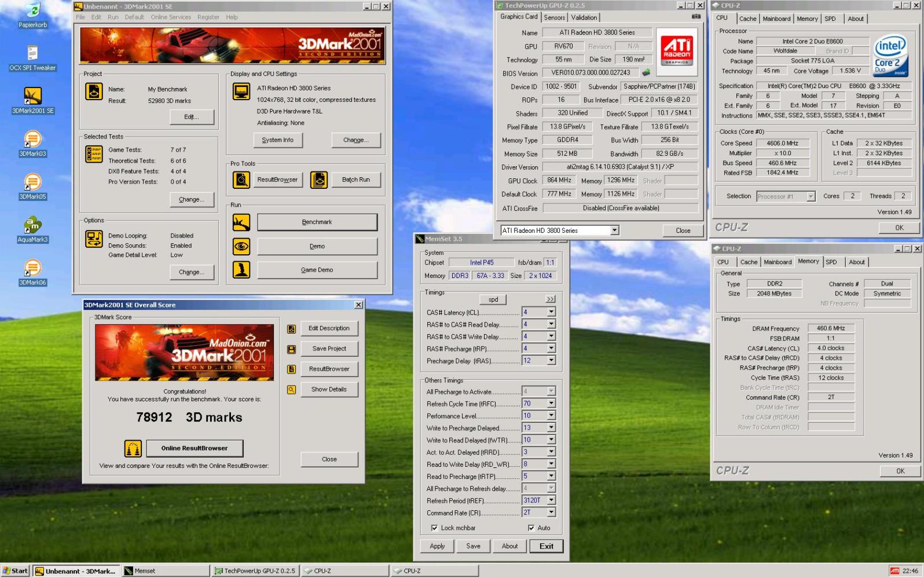Click the 78912 3D marks score text
The image size is (924, 578).
coord(189,418)
